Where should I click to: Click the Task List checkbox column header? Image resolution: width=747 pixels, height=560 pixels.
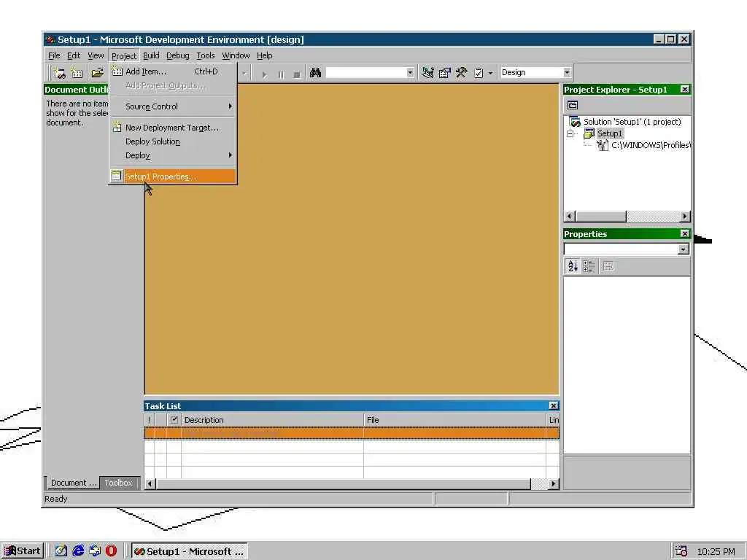point(174,420)
